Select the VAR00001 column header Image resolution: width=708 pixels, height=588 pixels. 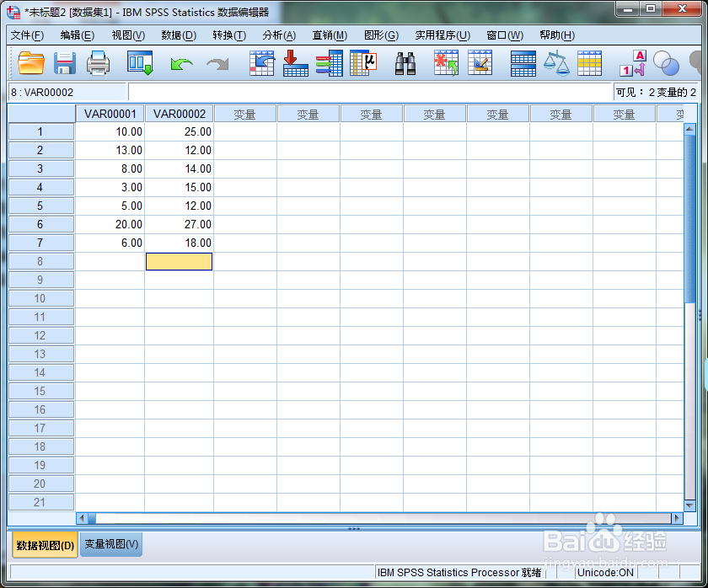point(110,114)
